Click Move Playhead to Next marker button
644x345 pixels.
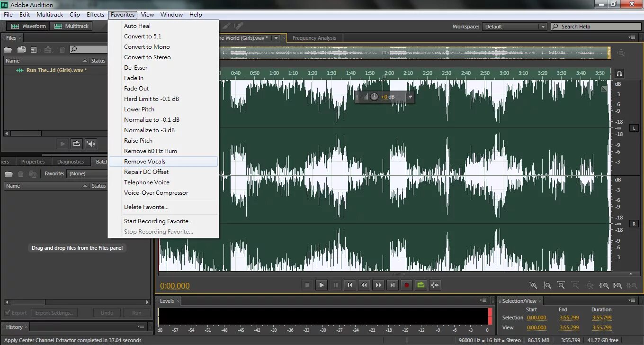[393, 285]
